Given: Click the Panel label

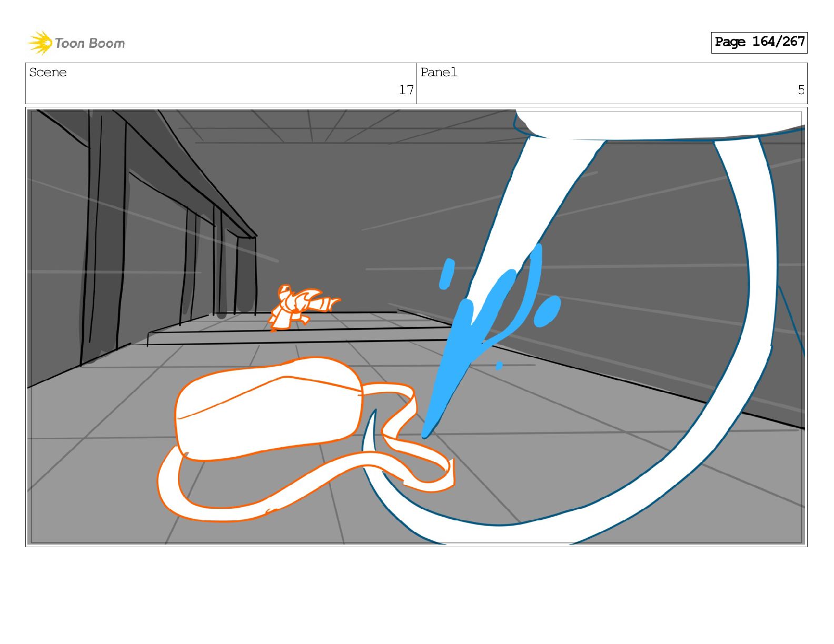Looking at the screenshot, I should pos(439,72).
